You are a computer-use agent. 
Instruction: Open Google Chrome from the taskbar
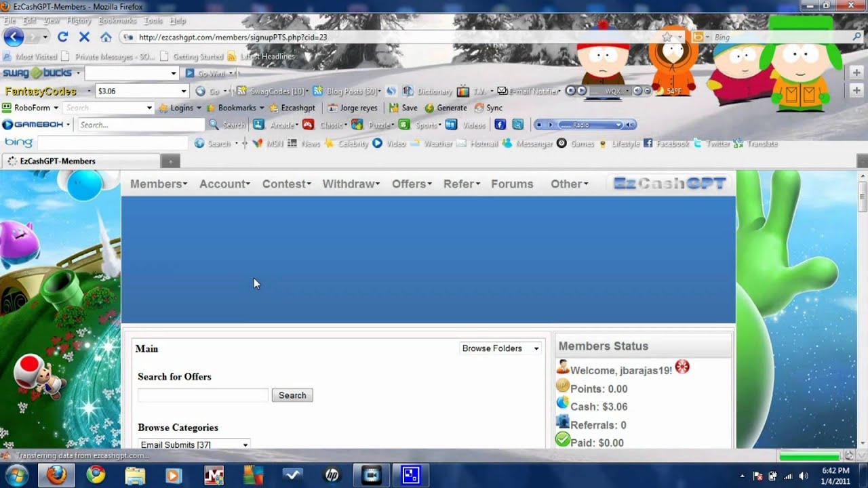point(96,475)
